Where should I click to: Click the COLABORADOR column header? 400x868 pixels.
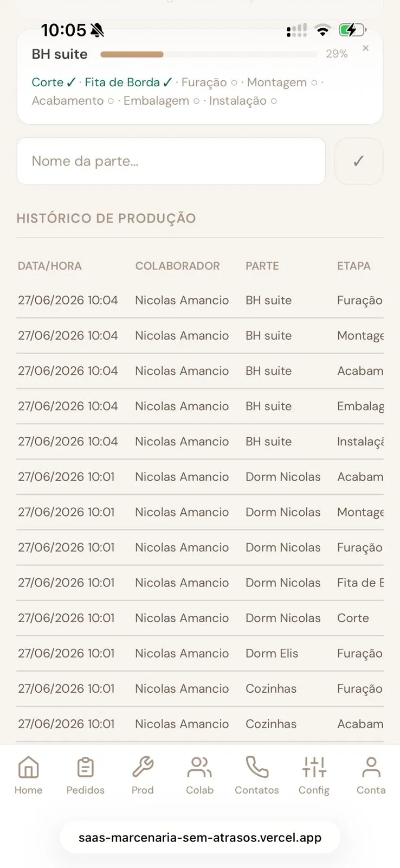[x=177, y=266]
